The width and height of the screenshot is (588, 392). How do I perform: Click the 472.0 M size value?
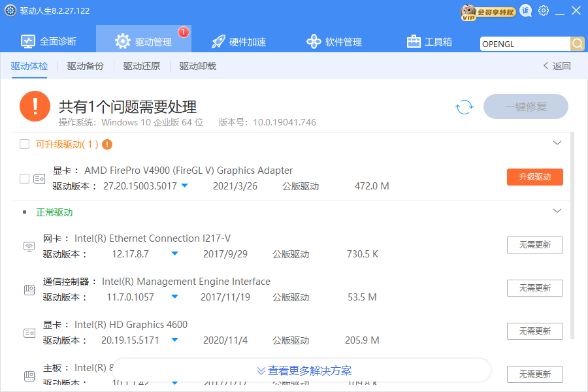coord(372,186)
